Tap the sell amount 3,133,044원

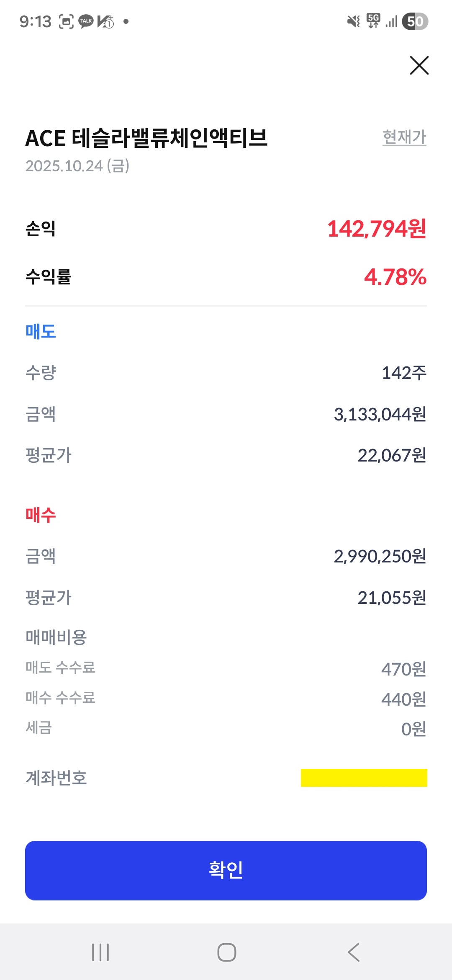tap(380, 414)
